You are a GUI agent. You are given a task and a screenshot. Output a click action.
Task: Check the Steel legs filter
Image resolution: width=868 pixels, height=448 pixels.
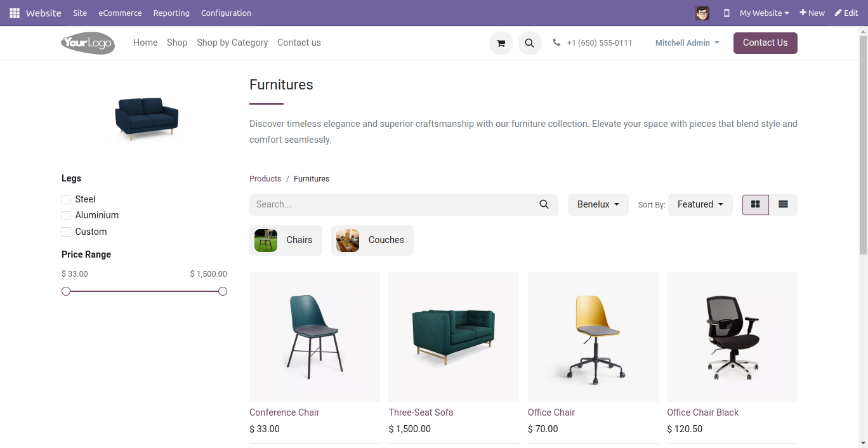[x=66, y=199]
